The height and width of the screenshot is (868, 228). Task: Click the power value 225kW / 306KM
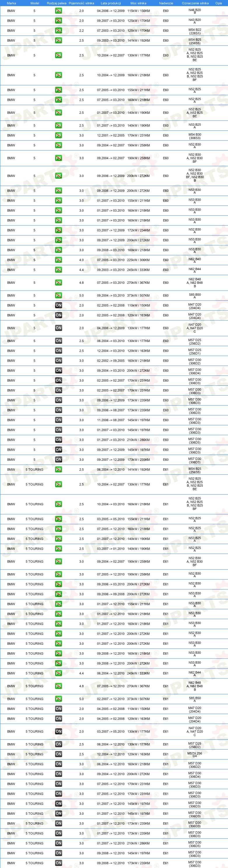(x=138, y=260)
